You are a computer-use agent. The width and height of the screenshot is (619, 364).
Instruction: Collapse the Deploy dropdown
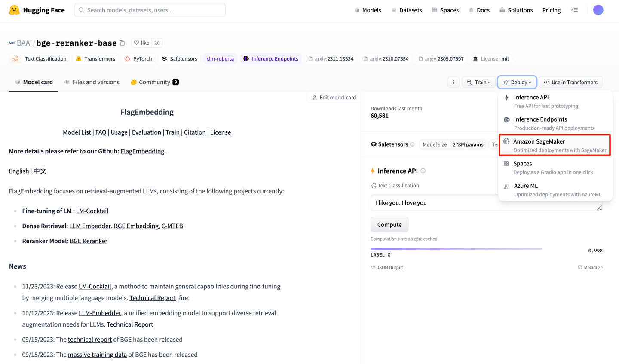(517, 82)
